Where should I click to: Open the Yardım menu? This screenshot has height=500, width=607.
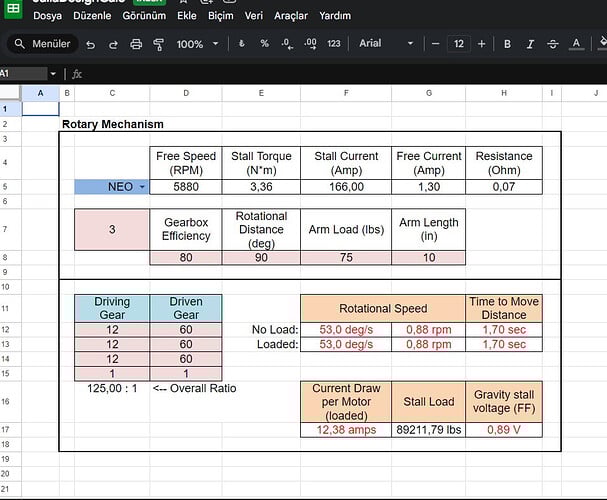click(x=335, y=16)
